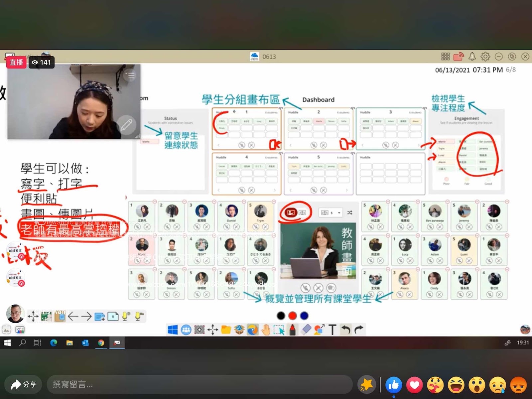Viewport: 532px width, 399px height.
Task: Switch to student grid view toggle
Action: (x=302, y=212)
